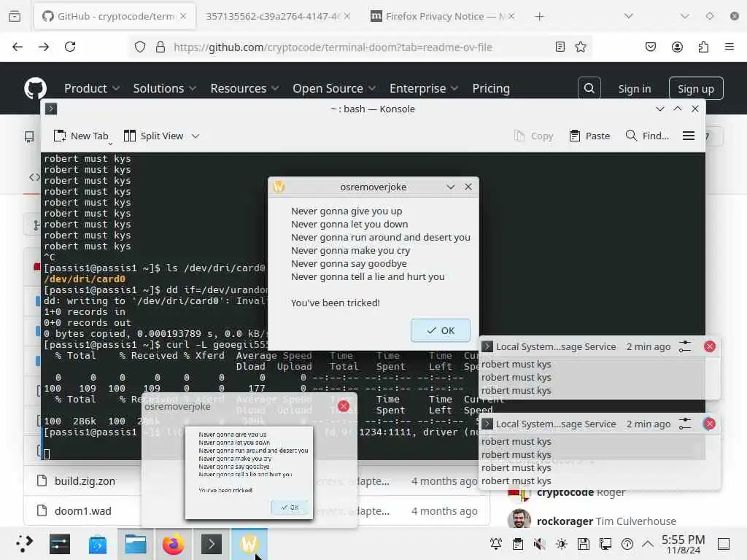Configure first Local System notification settings
This screenshot has width=747, height=560.
pyautogui.click(x=684, y=346)
